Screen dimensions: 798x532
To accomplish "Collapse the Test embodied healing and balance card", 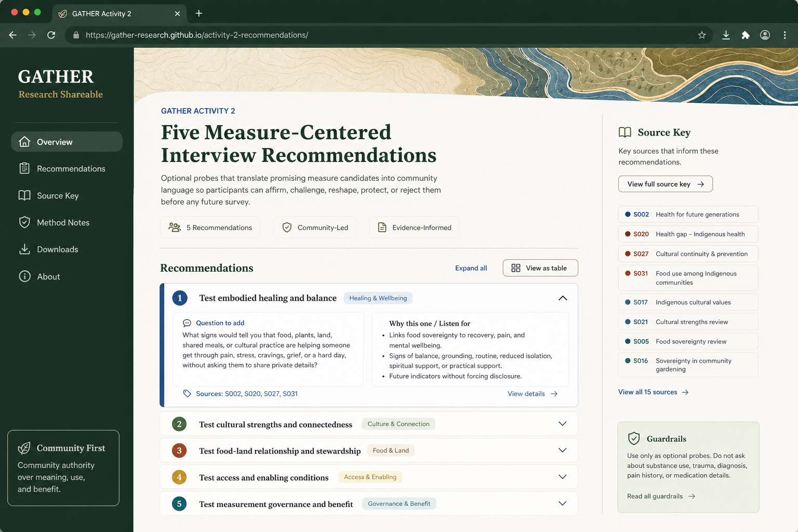I will (x=563, y=298).
